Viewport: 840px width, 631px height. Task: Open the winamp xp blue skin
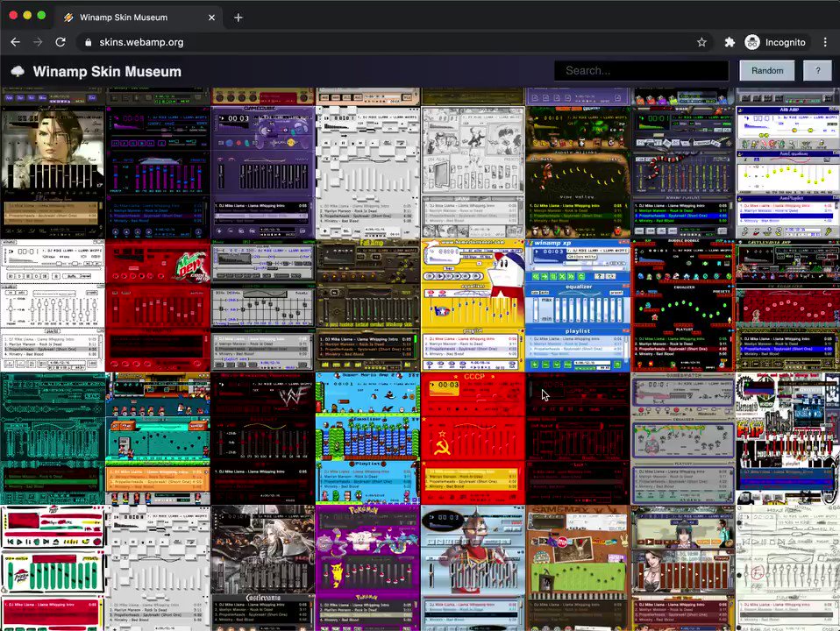[x=578, y=305]
